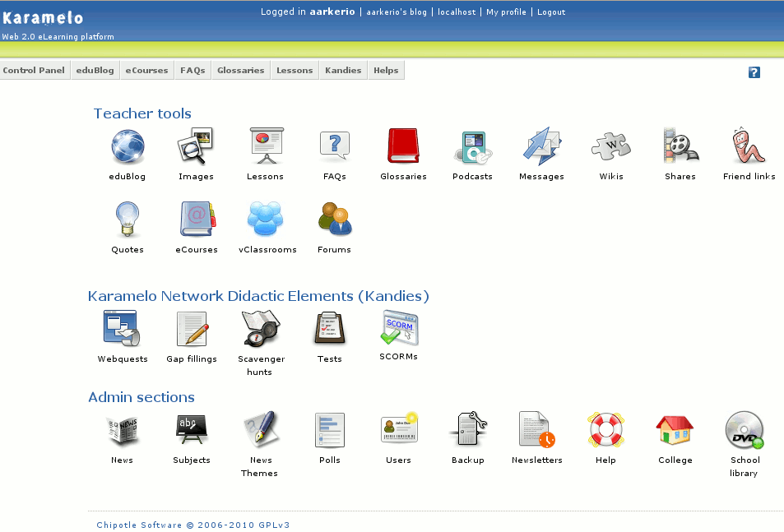The image size is (784, 532).
Task: Switch to the eduBlog tab
Action: point(95,71)
